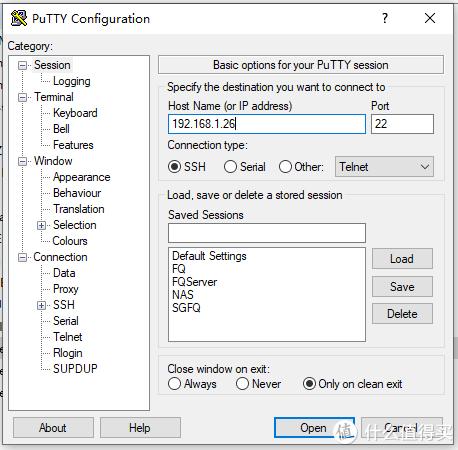Open the Keyboard category
Viewport: 458px width, 450px height.
(75, 113)
